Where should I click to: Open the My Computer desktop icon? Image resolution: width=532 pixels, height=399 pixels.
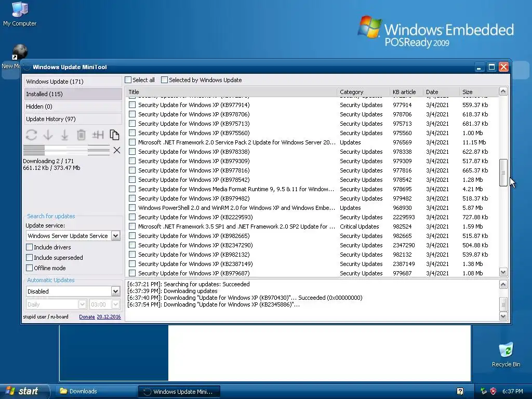20,14
